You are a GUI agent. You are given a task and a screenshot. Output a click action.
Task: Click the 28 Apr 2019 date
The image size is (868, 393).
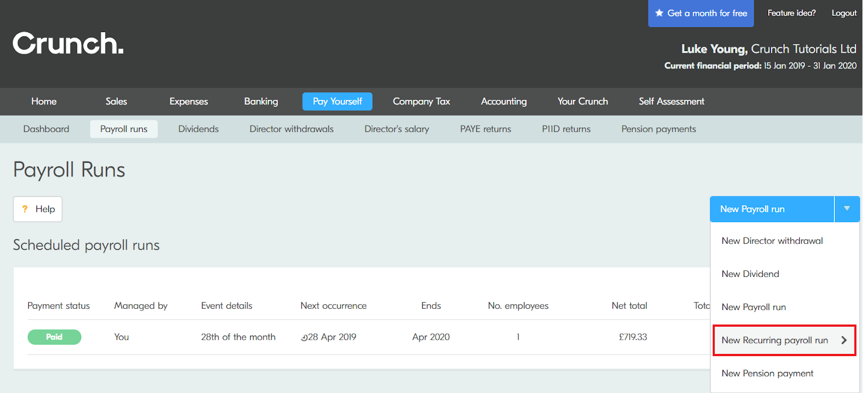click(332, 337)
